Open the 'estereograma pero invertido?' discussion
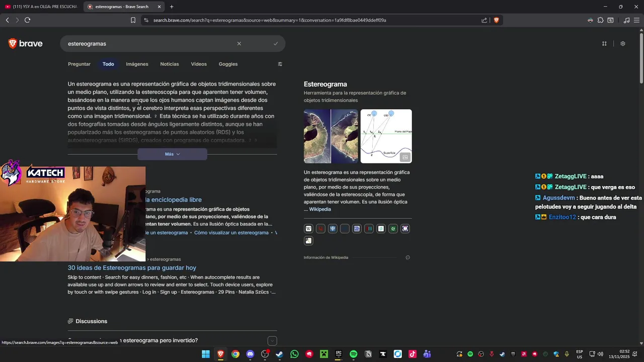 pyautogui.click(x=160, y=340)
